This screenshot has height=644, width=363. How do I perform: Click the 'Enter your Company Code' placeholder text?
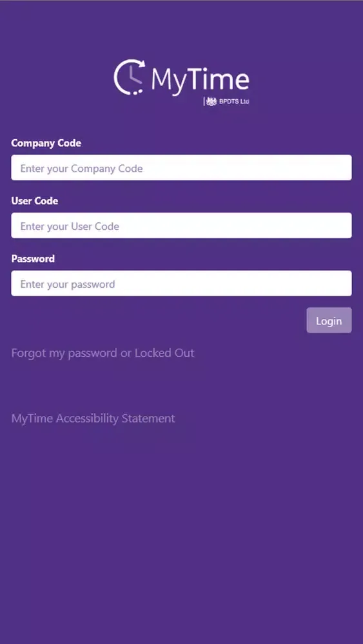click(81, 168)
